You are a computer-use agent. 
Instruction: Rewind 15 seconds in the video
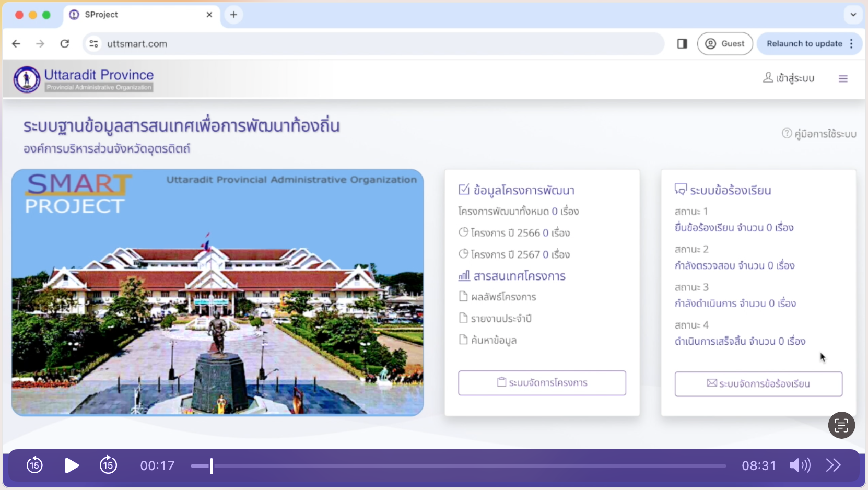(x=34, y=465)
